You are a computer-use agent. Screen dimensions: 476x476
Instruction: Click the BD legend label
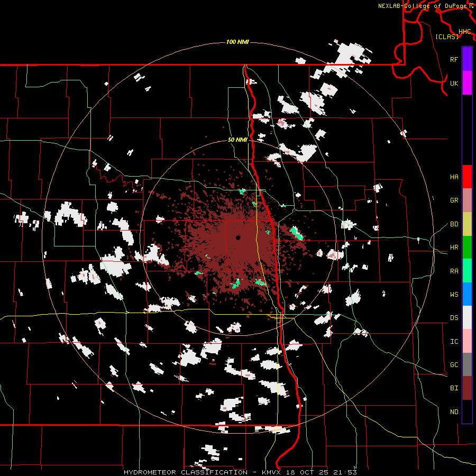click(x=454, y=224)
